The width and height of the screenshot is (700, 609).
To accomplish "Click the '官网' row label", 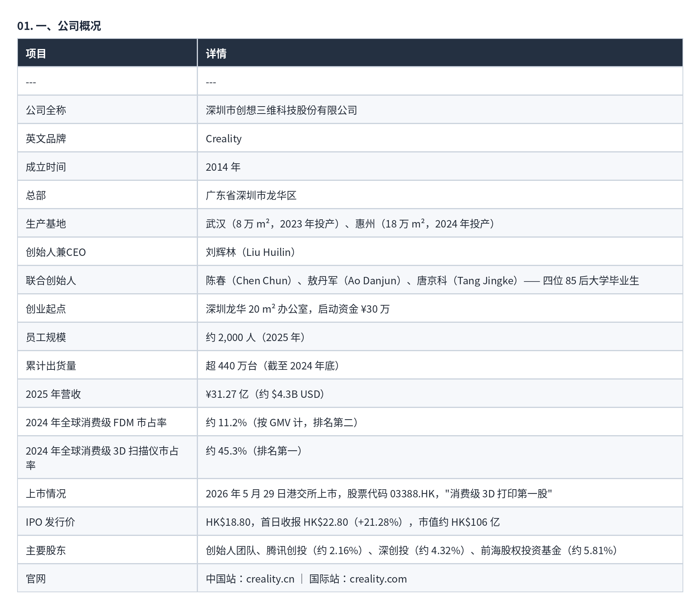I will (x=107, y=578).
